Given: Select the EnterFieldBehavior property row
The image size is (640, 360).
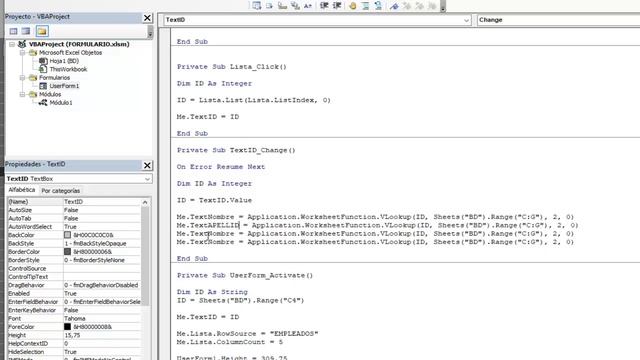Looking at the screenshot, I should 74,302.
